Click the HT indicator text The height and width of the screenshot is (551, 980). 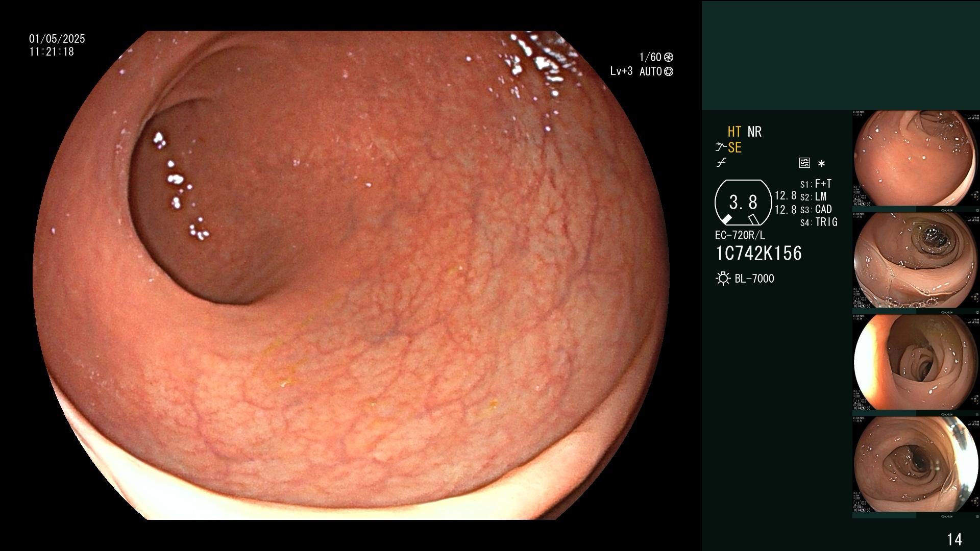pyautogui.click(x=734, y=132)
